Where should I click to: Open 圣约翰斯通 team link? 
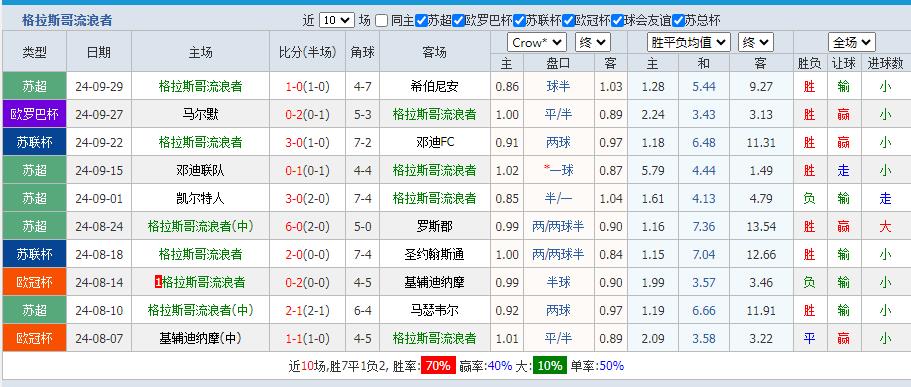tap(435, 254)
